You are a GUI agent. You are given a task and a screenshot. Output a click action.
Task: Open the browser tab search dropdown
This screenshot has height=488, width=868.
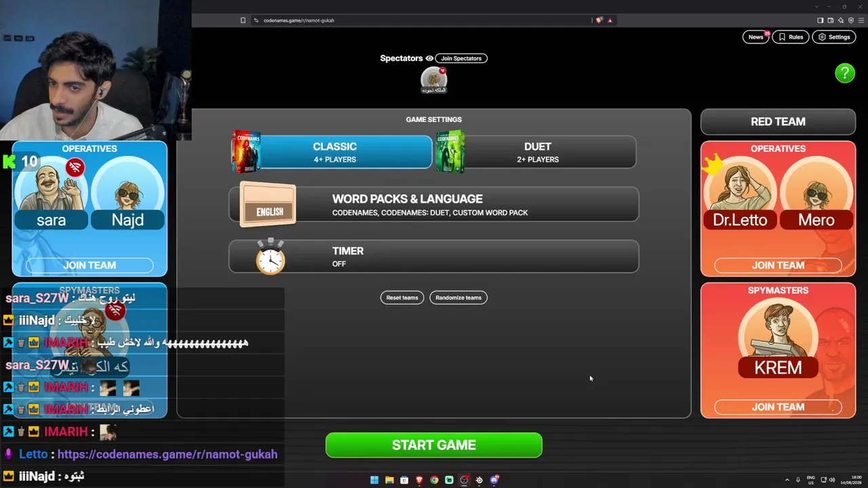click(816, 7)
